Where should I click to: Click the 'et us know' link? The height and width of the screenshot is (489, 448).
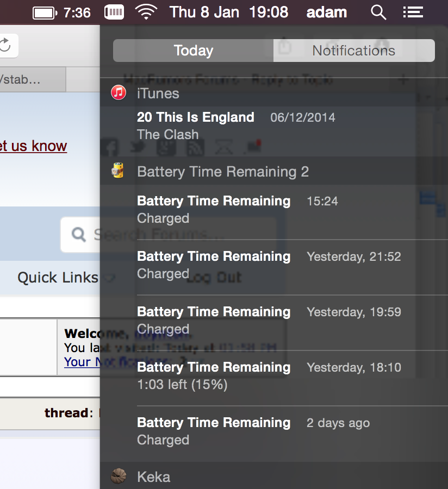pos(33,146)
